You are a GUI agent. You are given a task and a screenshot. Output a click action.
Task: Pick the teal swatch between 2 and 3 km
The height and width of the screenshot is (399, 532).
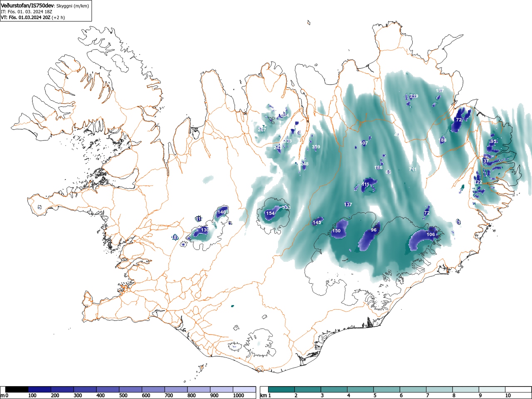click(308, 389)
